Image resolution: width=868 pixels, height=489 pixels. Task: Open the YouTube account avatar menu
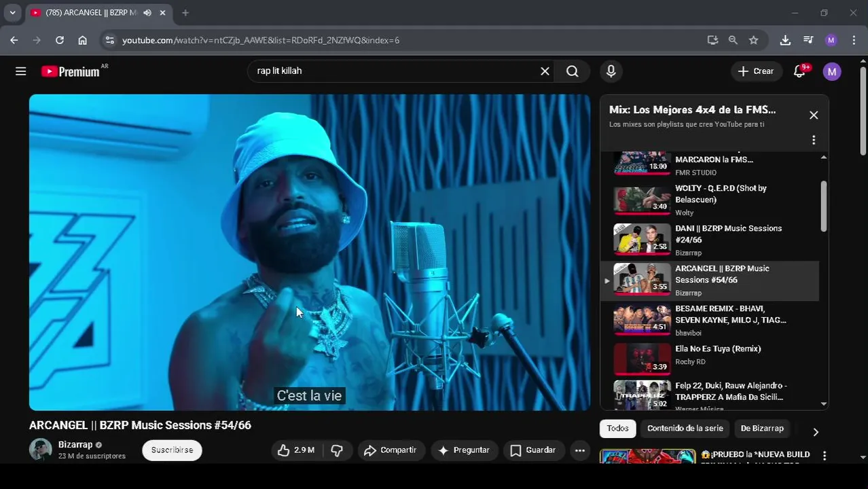coord(832,71)
